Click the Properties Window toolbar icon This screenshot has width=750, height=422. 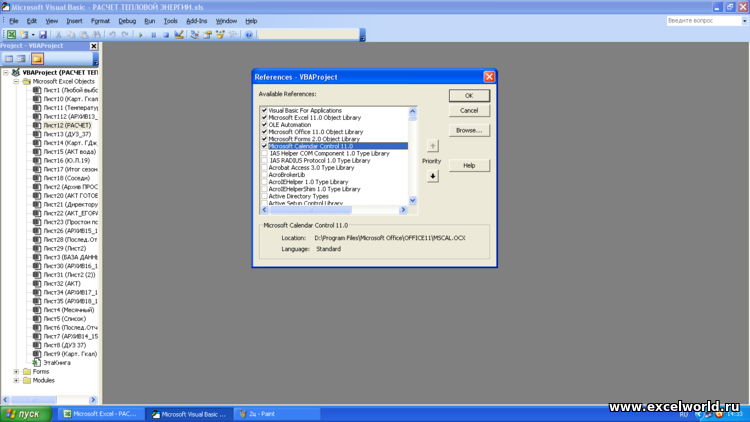click(x=208, y=34)
